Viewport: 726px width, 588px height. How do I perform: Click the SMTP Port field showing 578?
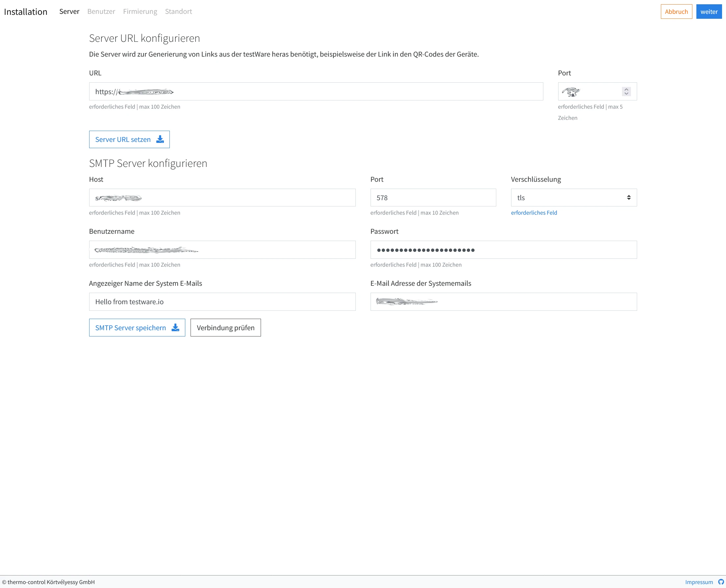433,198
